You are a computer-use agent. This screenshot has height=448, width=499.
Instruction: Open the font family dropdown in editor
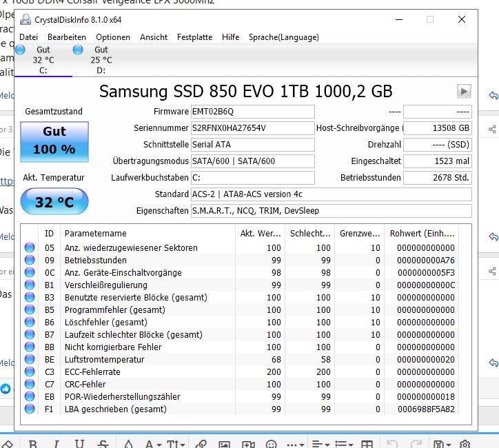pyautogui.click(x=153, y=444)
